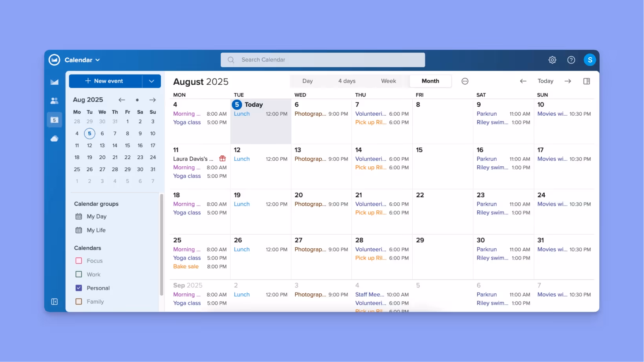
Task: Click the Family calendar color swatch
Action: pyautogui.click(x=78, y=301)
